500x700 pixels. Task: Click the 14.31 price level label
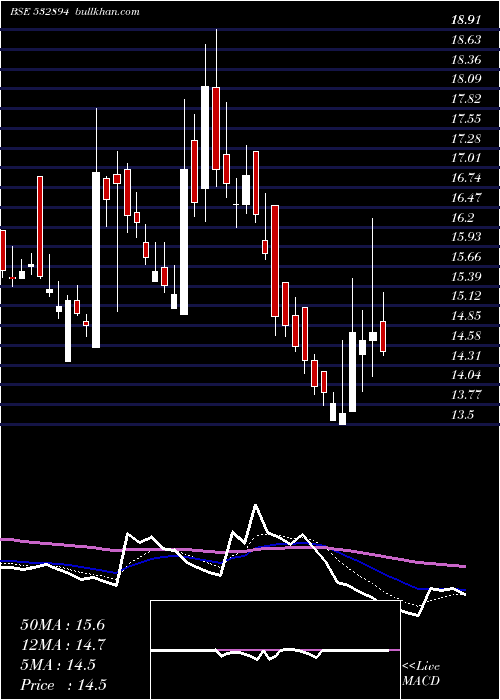466,355
